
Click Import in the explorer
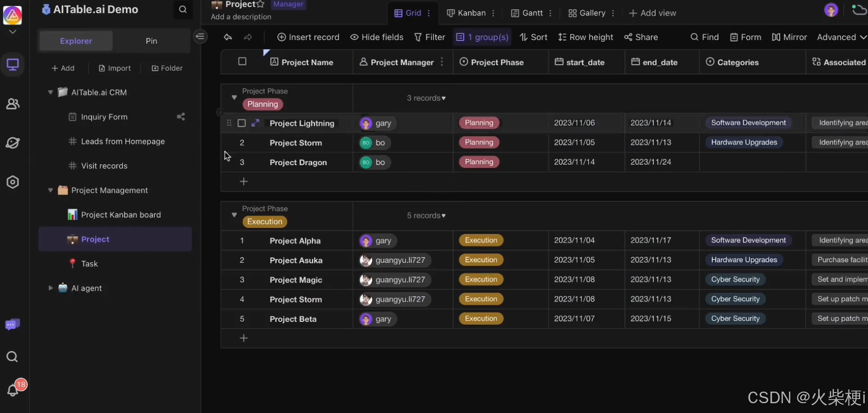(x=115, y=68)
